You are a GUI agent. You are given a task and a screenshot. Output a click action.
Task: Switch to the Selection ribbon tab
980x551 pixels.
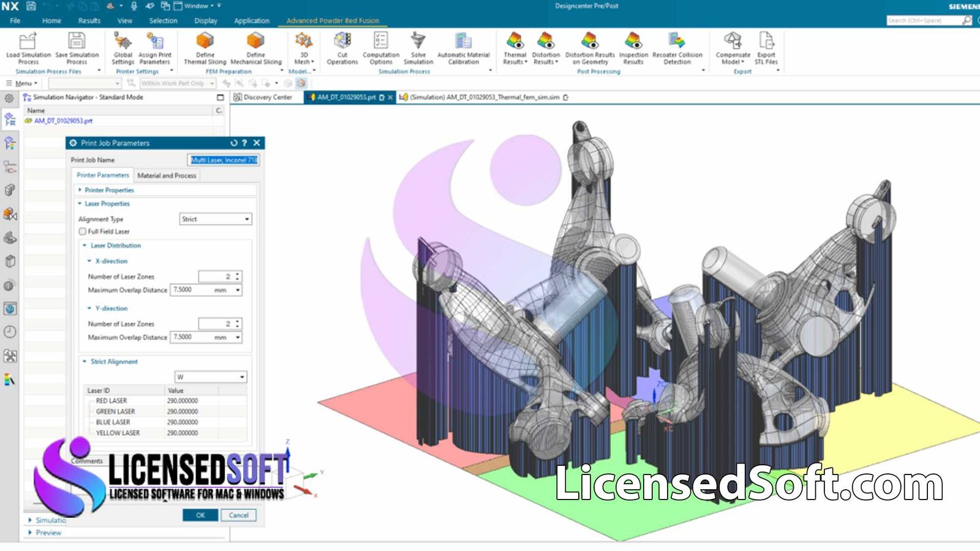(x=163, y=20)
